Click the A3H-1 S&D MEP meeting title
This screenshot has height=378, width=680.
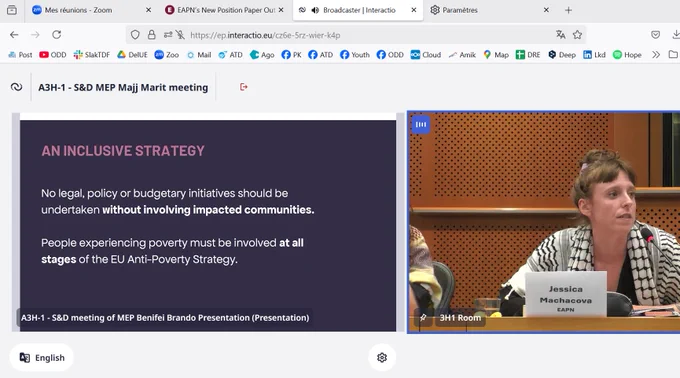click(x=123, y=87)
